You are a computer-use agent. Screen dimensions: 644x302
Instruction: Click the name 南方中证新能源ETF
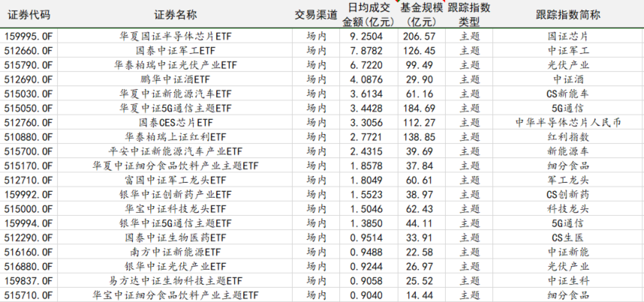coord(176,252)
